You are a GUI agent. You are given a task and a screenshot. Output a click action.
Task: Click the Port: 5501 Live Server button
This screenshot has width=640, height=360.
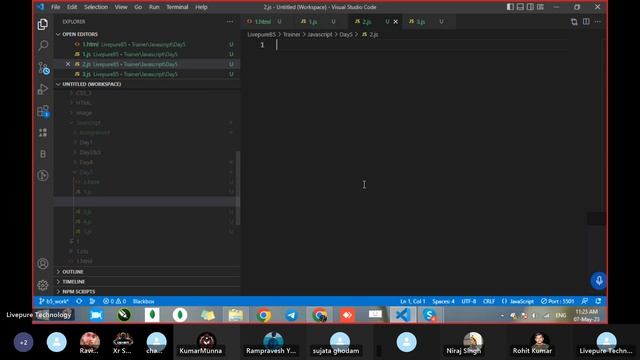coord(558,301)
